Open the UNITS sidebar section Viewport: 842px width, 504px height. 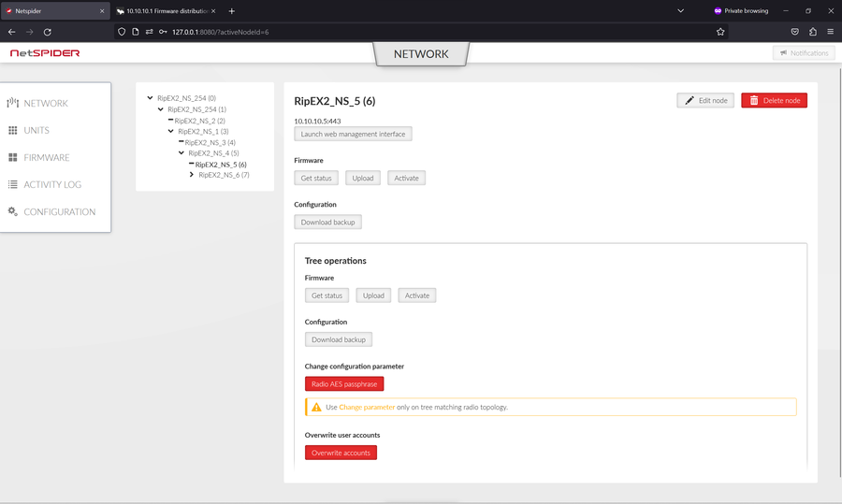[36, 130]
